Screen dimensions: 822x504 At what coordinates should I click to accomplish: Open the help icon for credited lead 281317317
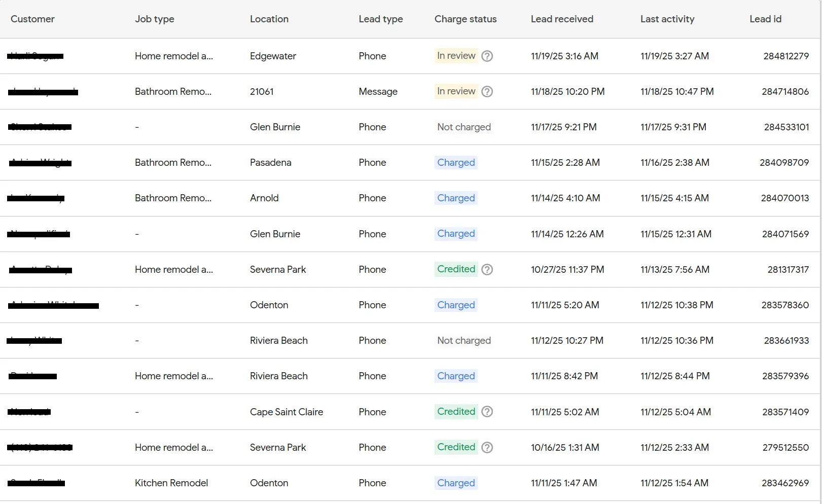coord(487,269)
